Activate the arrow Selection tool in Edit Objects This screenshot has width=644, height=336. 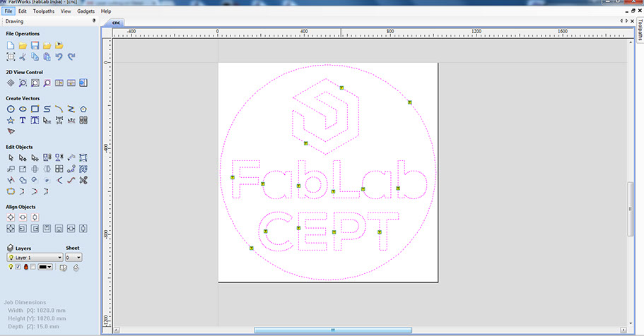tap(11, 157)
